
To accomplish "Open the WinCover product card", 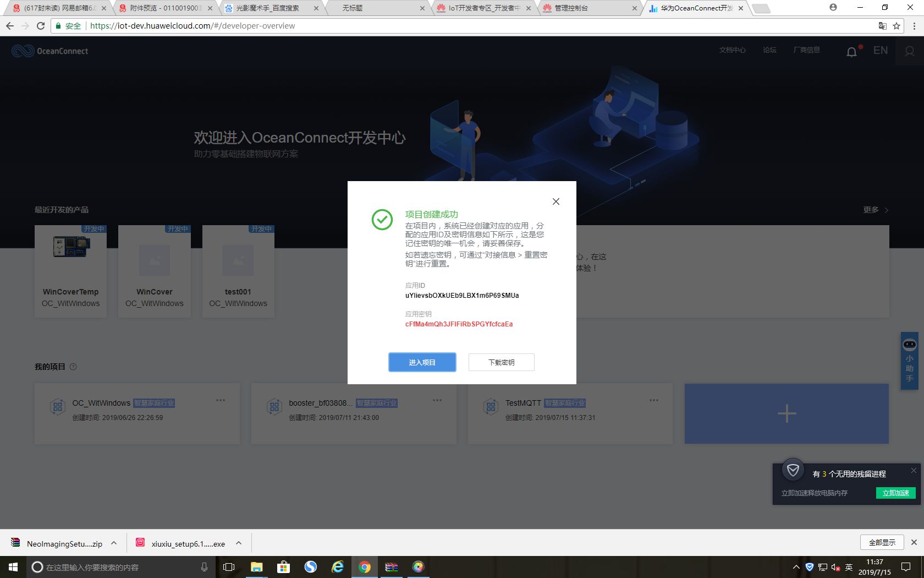I will pyautogui.click(x=155, y=271).
